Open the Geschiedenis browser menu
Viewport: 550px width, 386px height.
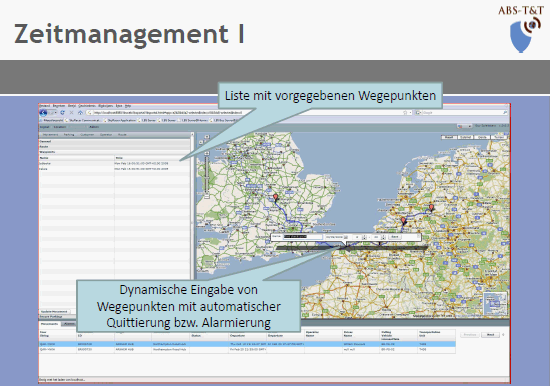pyautogui.click(x=86, y=106)
